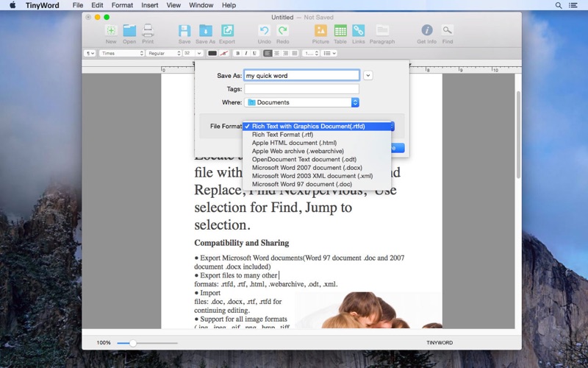The width and height of the screenshot is (588, 368).
Task: Click the Save As toolbar icon
Action: (206, 31)
